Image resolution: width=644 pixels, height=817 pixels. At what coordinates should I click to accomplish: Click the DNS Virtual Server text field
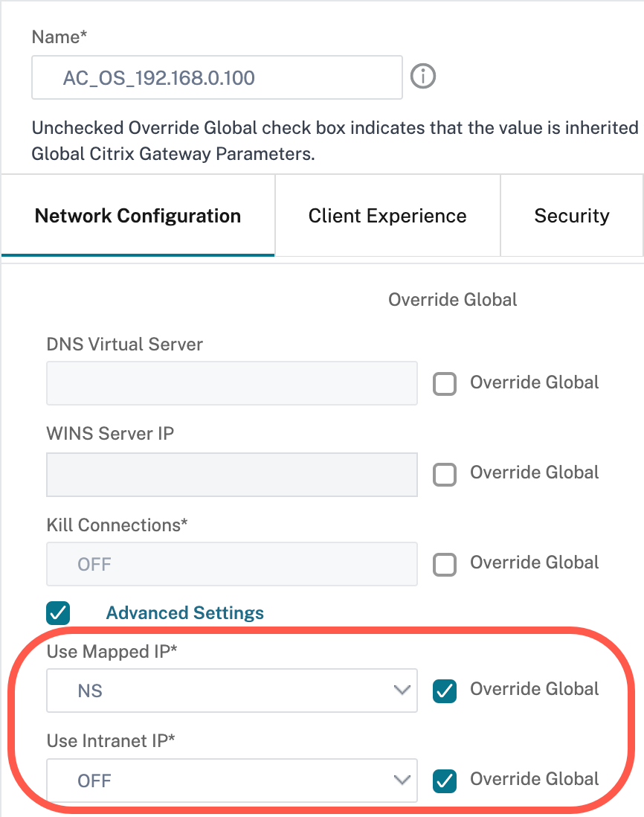(231, 384)
